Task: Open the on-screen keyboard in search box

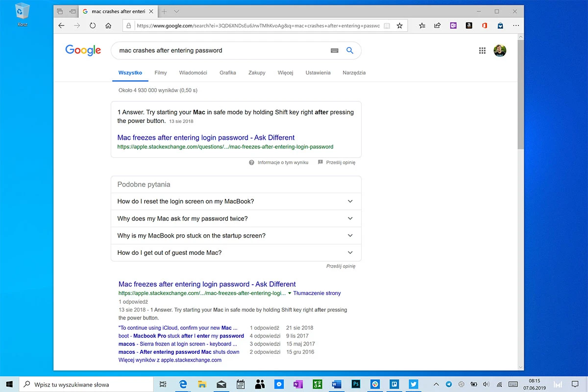Action: 335,50
